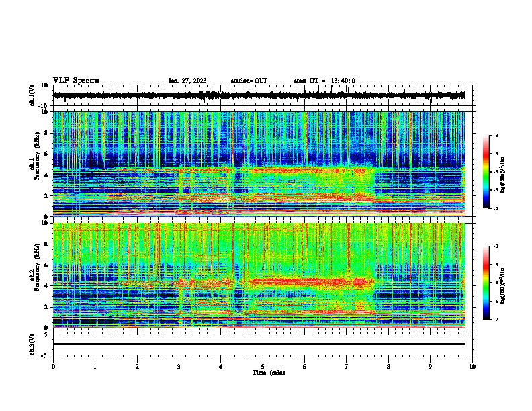Click the "Time (min)" axis label
This screenshot has width=532, height=411.
click(269, 373)
